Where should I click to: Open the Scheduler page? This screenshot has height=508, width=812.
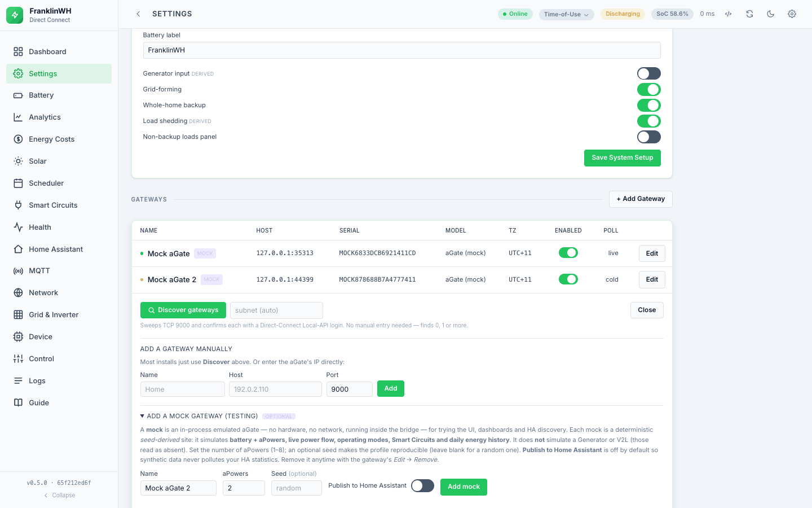click(x=59, y=183)
